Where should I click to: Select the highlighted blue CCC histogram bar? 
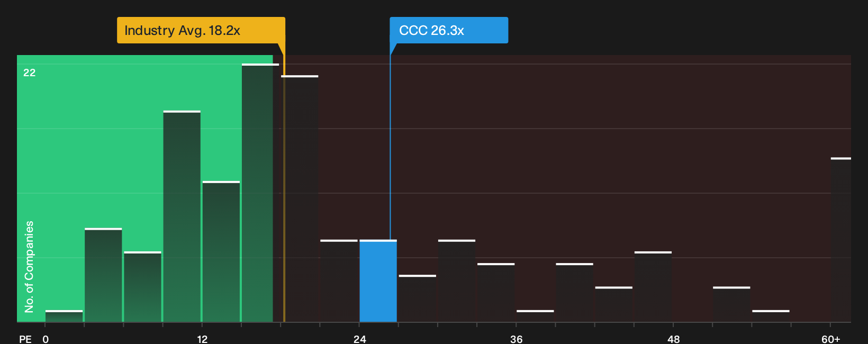(378, 281)
